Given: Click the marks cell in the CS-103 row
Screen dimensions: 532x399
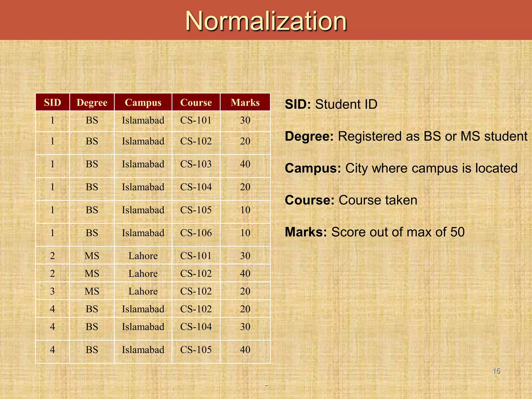Looking at the screenshot, I should pyautogui.click(x=245, y=164).
